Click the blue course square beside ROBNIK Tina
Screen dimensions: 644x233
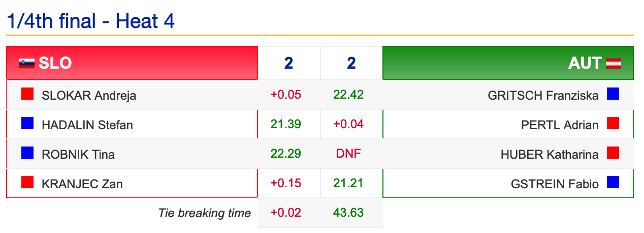[x=27, y=153]
